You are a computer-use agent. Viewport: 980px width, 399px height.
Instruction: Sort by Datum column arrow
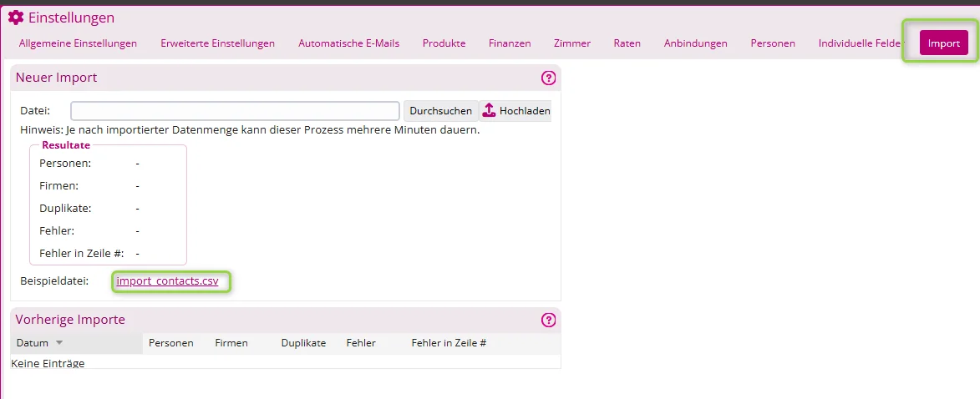click(x=59, y=343)
